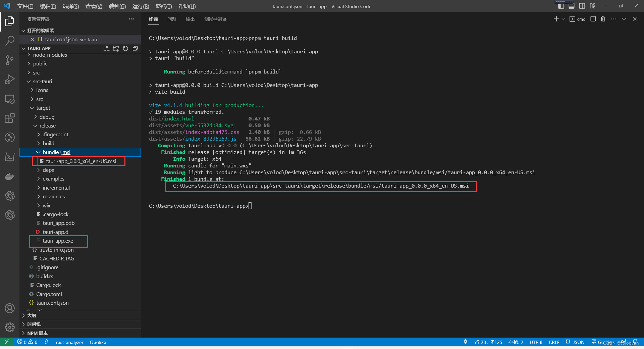The image size is (644, 349).
Task: Collapse bundle\msi folder
Action: click(80, 152)
